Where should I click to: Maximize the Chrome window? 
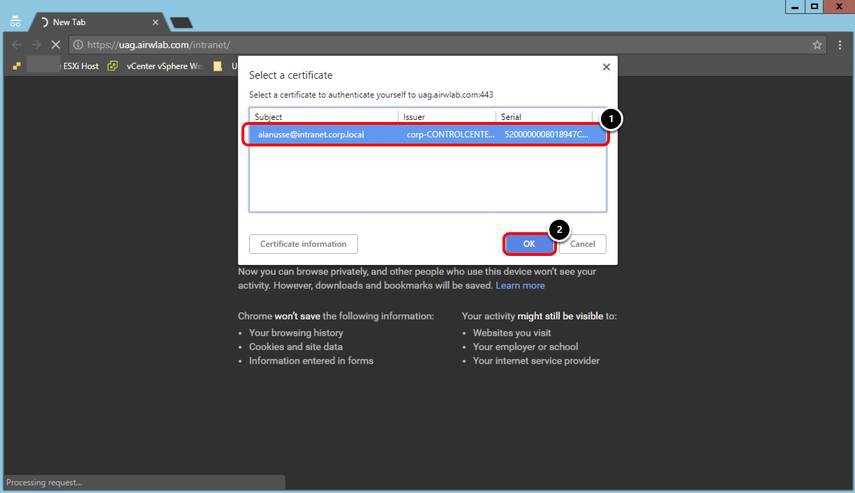tap(814, 7)
